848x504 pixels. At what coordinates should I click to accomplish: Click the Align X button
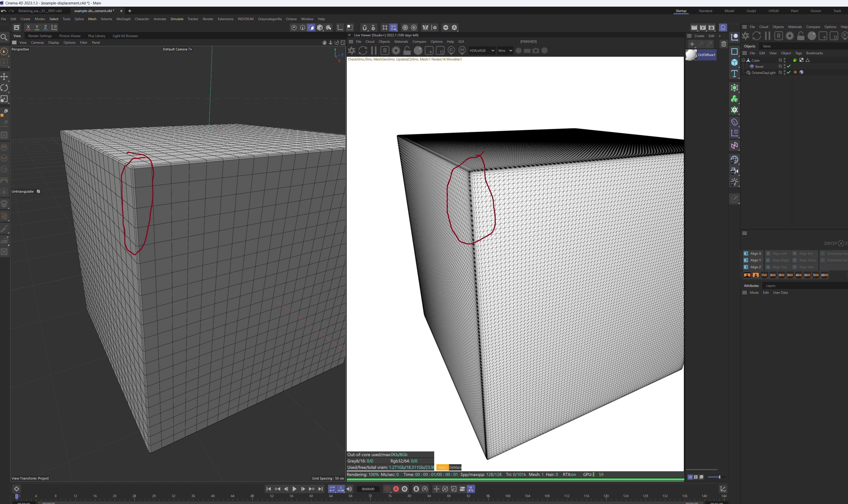tap(752, 254)
